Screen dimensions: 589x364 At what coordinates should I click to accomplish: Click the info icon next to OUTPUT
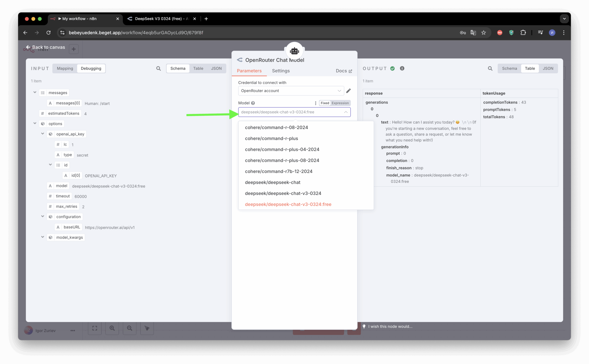[x=402, y=68]
